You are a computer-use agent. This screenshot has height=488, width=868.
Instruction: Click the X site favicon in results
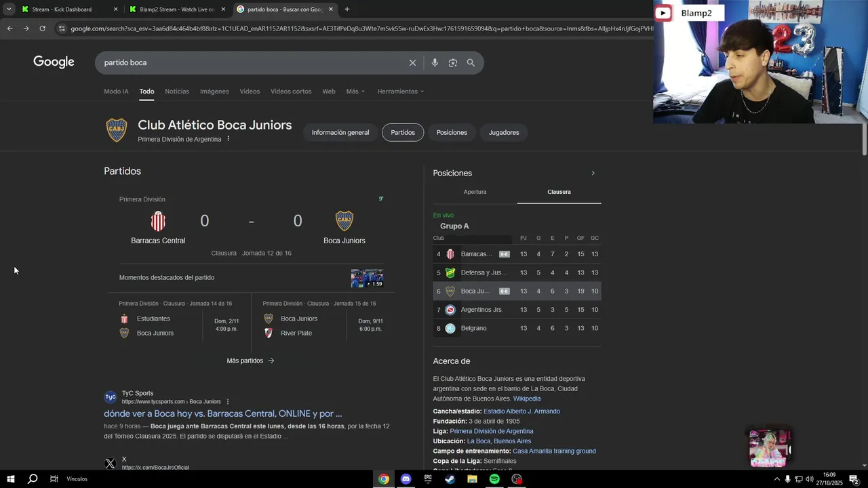click(x=111, y=464)
